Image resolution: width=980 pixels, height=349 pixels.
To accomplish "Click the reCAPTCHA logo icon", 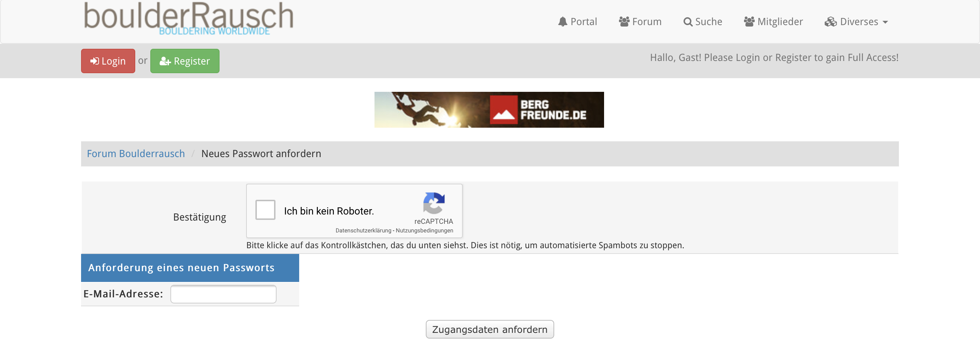I will [434, 203].
